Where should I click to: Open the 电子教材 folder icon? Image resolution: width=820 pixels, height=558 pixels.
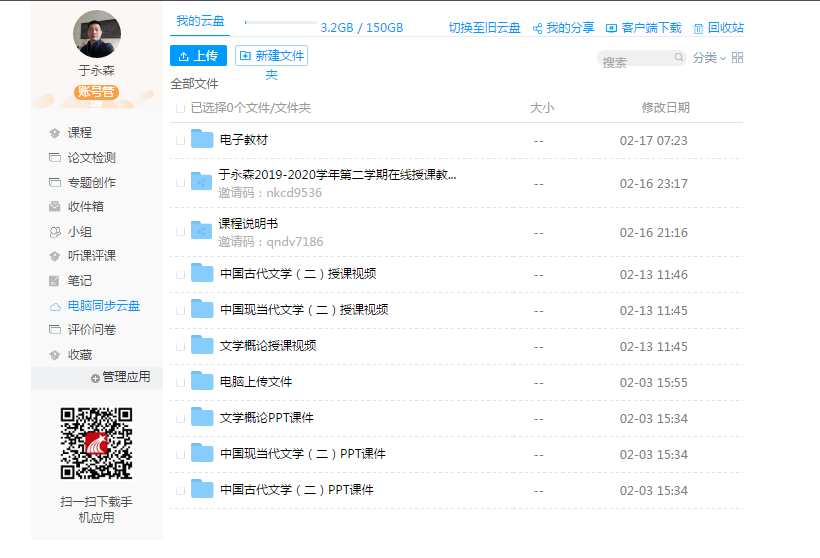(x=202, y=140)
